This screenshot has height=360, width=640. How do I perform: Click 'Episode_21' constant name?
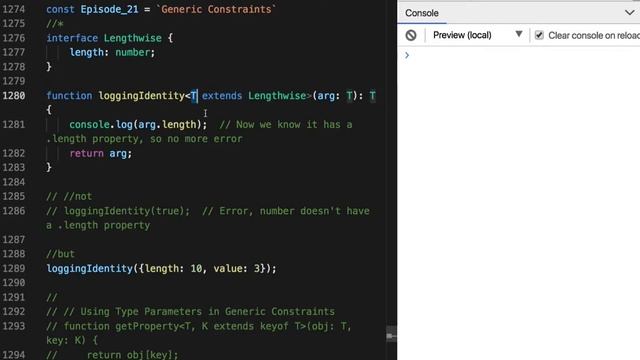[109, 9]
